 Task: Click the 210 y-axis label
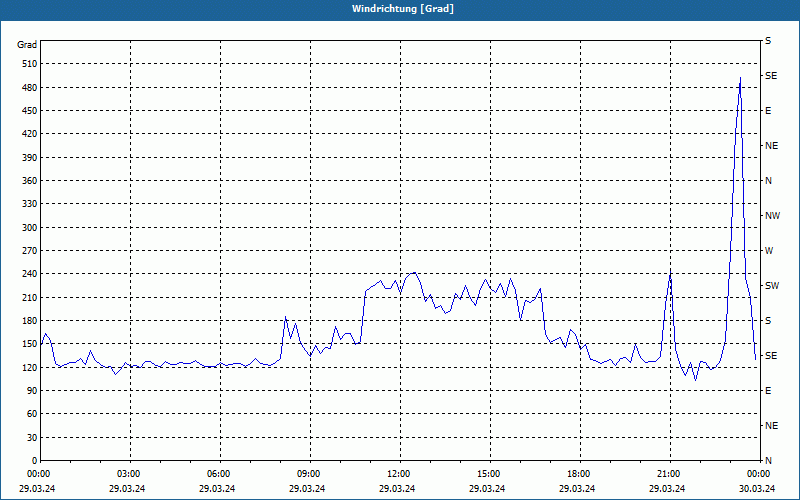[x=30, y=297]
